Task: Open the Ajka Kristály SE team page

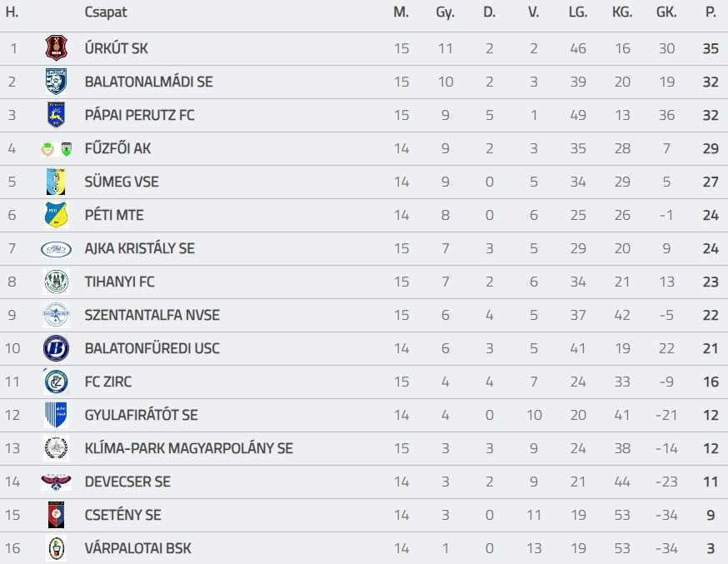Action: (x=139, y=248)
